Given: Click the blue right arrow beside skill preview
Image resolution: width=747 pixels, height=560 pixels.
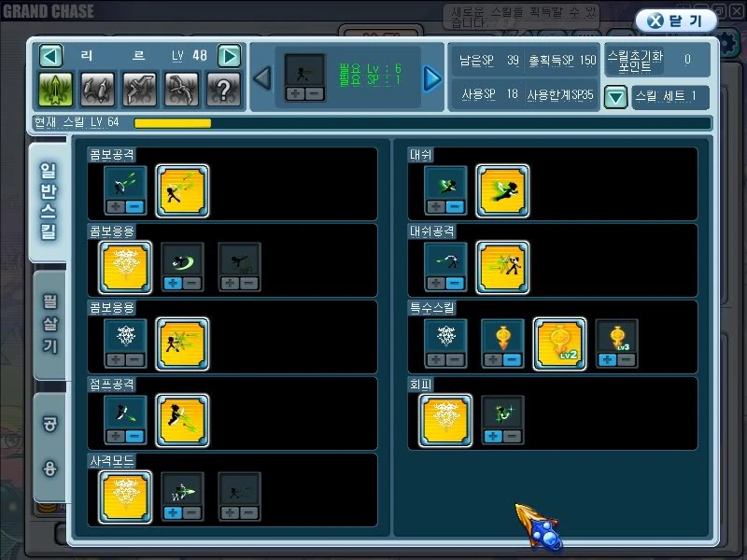Looking at the screenshot, I should pyautogui.click(x=431, y=79).
